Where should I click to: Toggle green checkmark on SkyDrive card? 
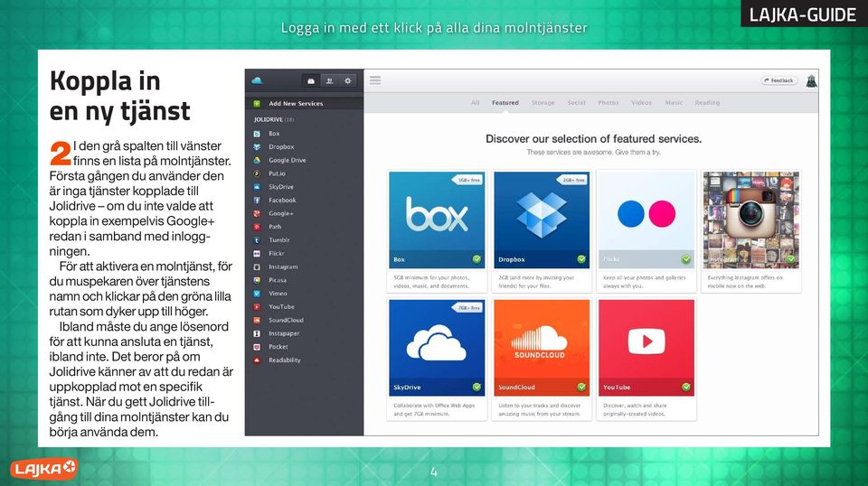[x=476, y=387]
